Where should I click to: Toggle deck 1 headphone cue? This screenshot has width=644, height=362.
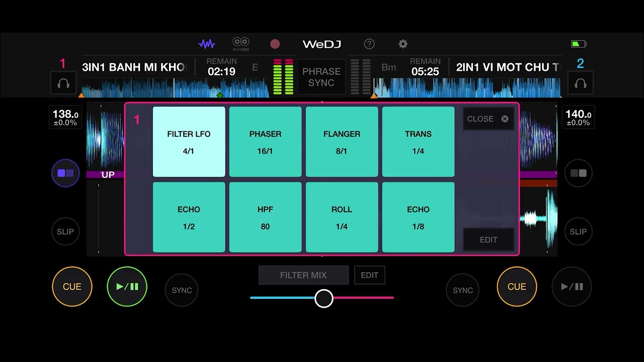[x=63, y=83]
